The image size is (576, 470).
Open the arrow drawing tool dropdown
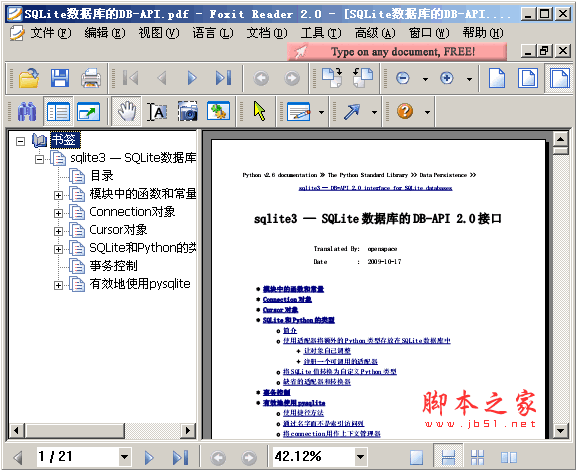[374, 112]
